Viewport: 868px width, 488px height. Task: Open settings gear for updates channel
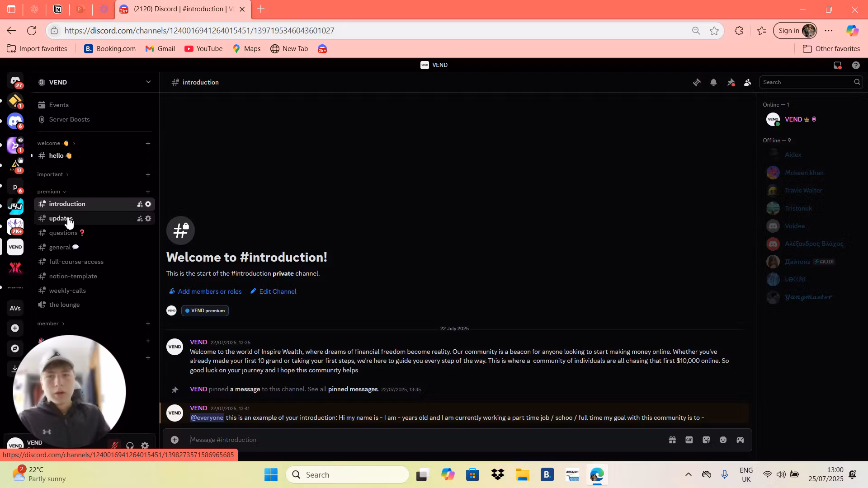(x=148, y=219)
